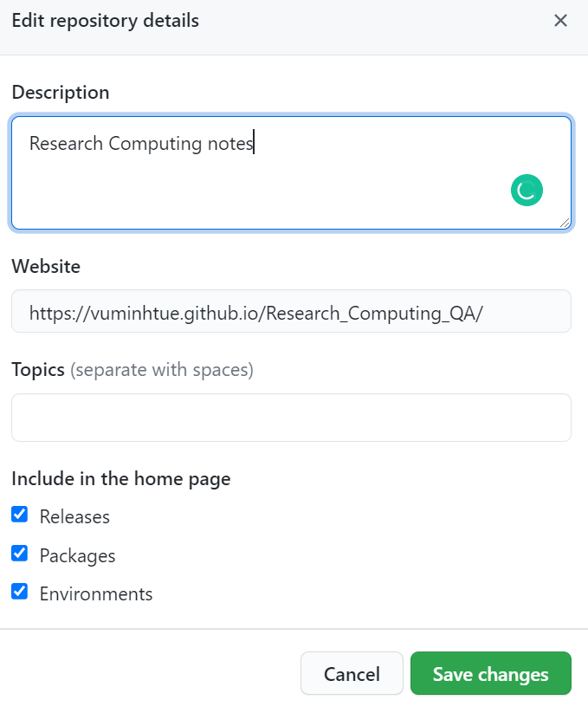Close the Edit repository details dialog
588x713 pixels.
coord(560,21)
